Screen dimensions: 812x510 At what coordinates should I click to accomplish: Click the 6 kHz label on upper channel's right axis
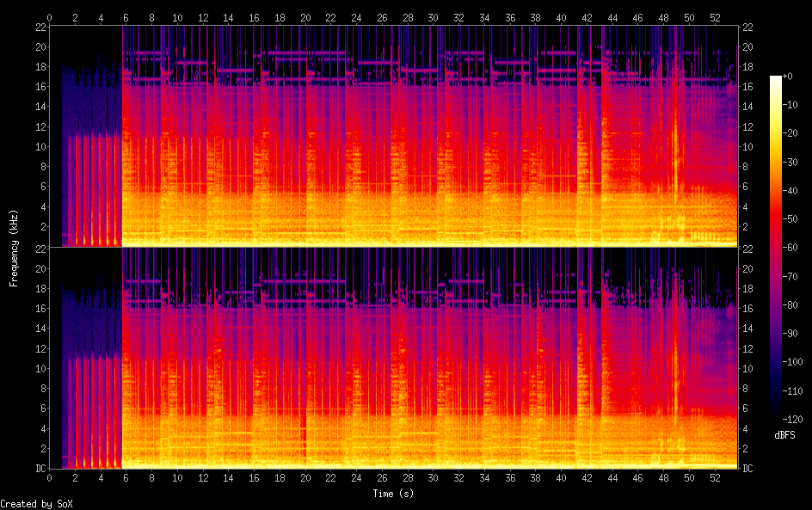coord(746,187)
